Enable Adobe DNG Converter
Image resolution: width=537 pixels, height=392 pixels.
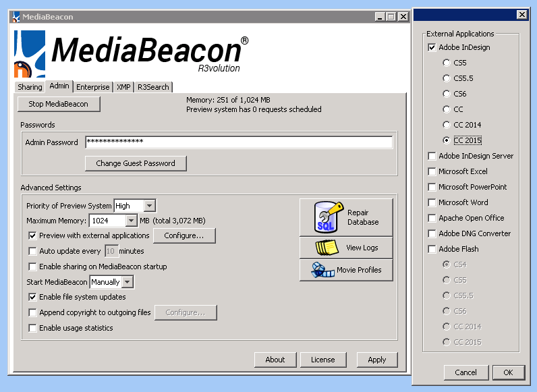[432, 233]
